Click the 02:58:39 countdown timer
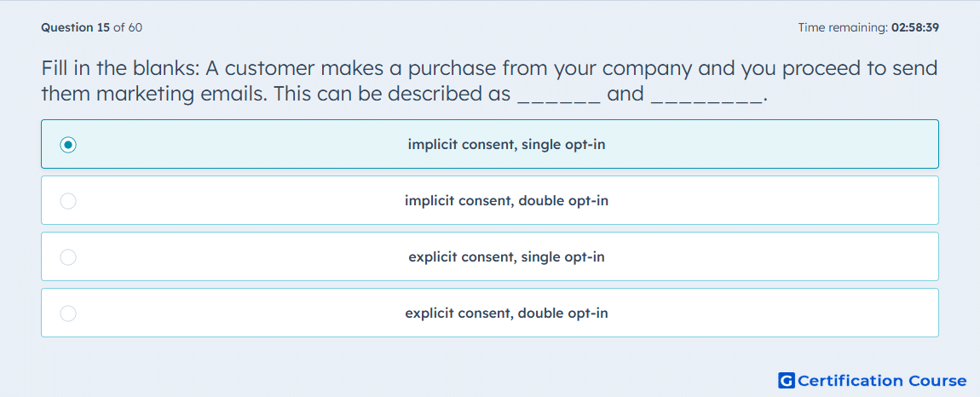The width and height of the screenshot is (980, 397). pyautogui.click(x=915, y=27)
